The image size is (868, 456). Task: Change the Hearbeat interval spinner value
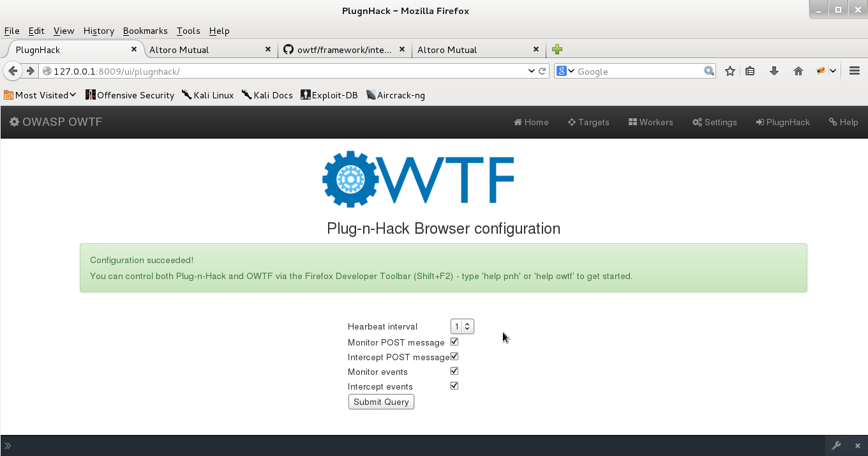coord(462,326)
